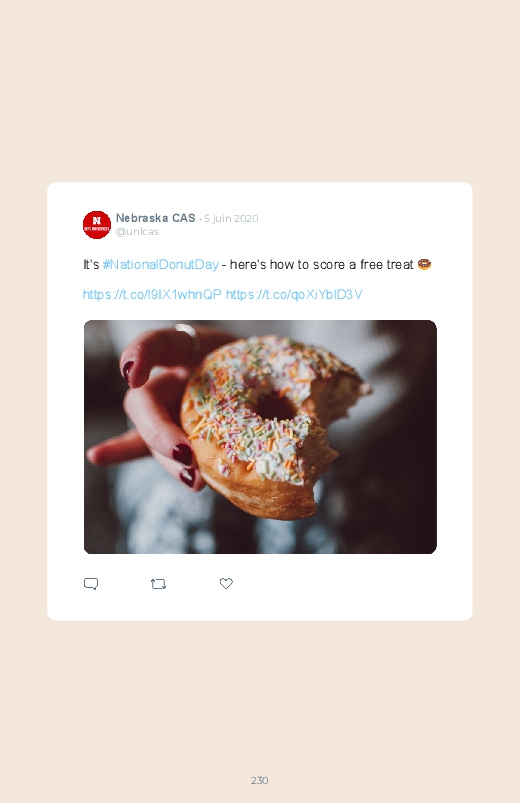This screenshot has height=803, width=520.
Task: Select the text 'here's how to score'
Action: [x=287, y=265]
